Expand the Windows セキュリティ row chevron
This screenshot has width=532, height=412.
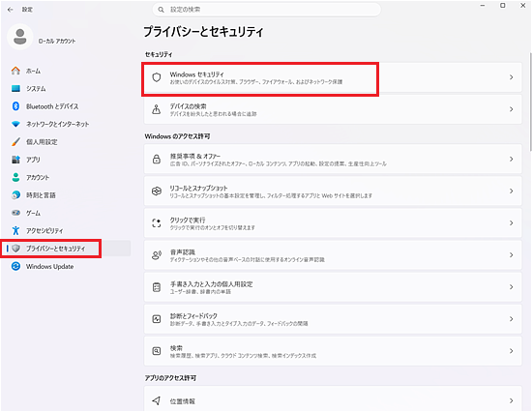512,77
